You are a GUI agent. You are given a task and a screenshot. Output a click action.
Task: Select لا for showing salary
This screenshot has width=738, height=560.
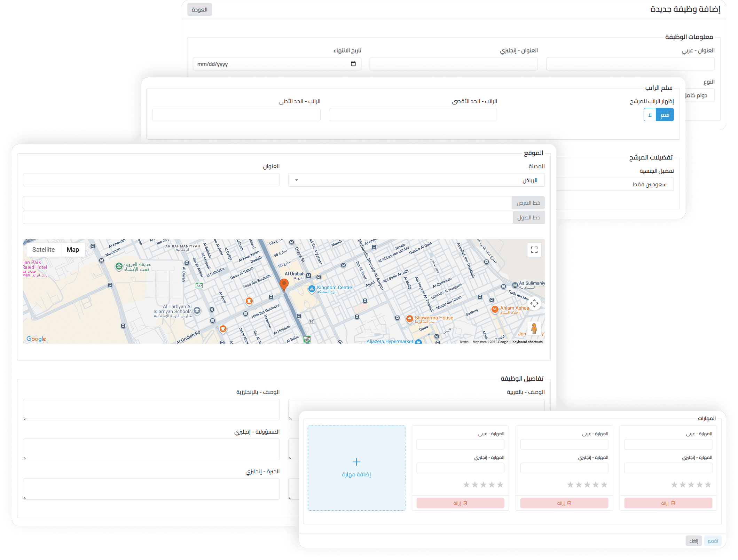coord(650,115)
